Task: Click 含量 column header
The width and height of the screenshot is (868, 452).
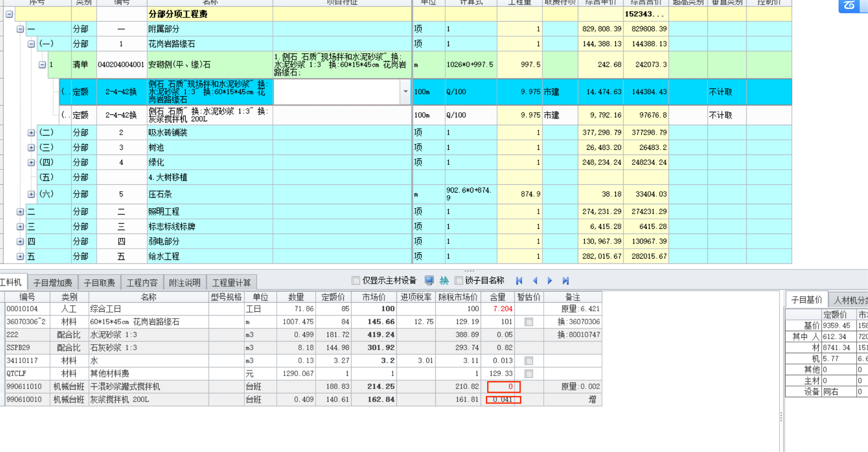Action: point(497,297)
